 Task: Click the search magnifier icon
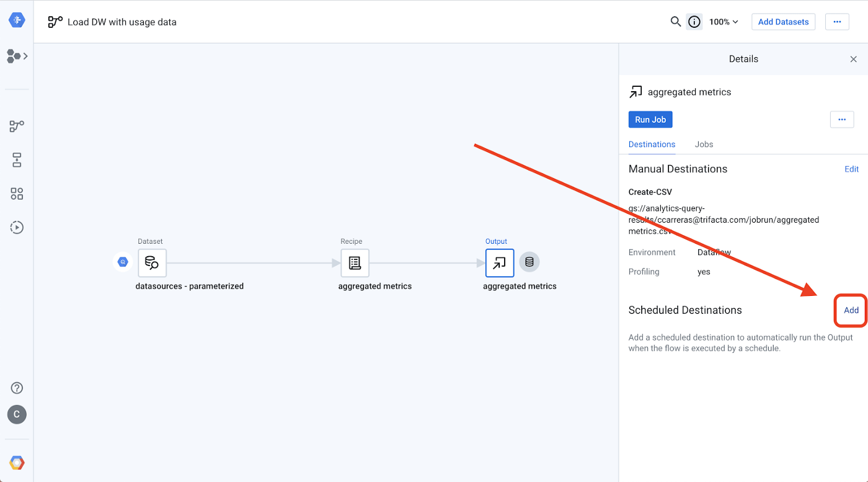(675, 22)
